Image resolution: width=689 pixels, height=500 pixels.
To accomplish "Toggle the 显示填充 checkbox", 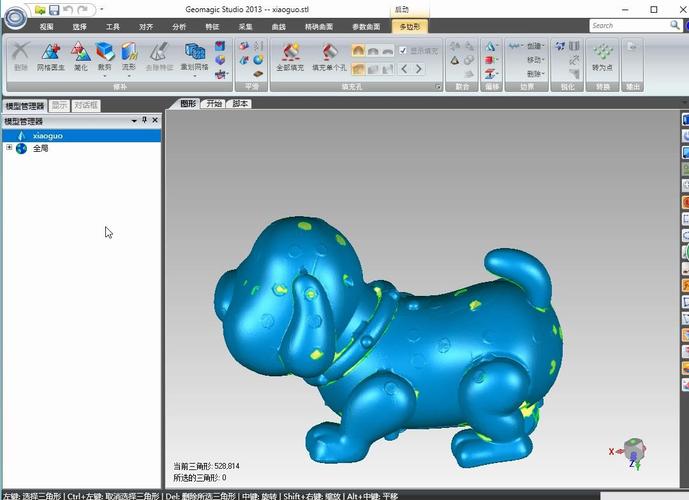I will 403,51.
